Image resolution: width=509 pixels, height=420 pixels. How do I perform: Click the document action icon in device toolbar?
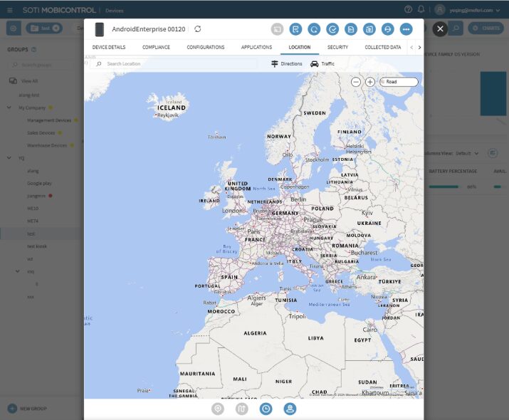tap(350, 29)
